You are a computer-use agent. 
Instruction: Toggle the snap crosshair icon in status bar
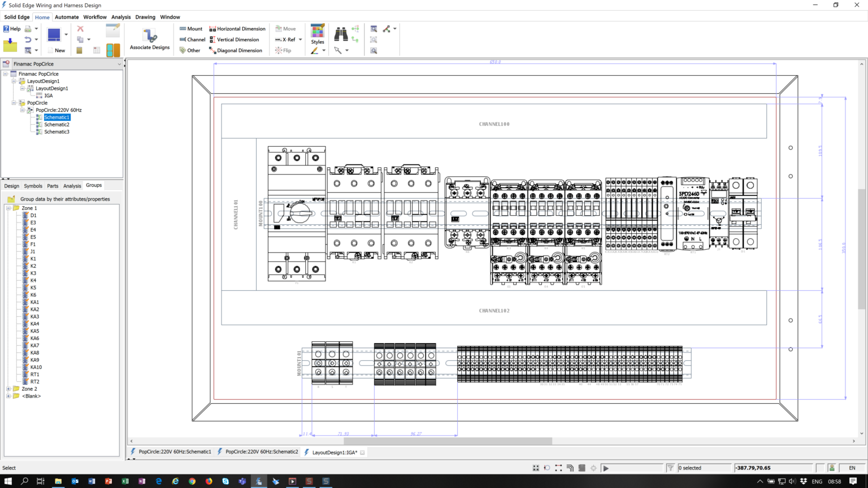coord(593,468)
